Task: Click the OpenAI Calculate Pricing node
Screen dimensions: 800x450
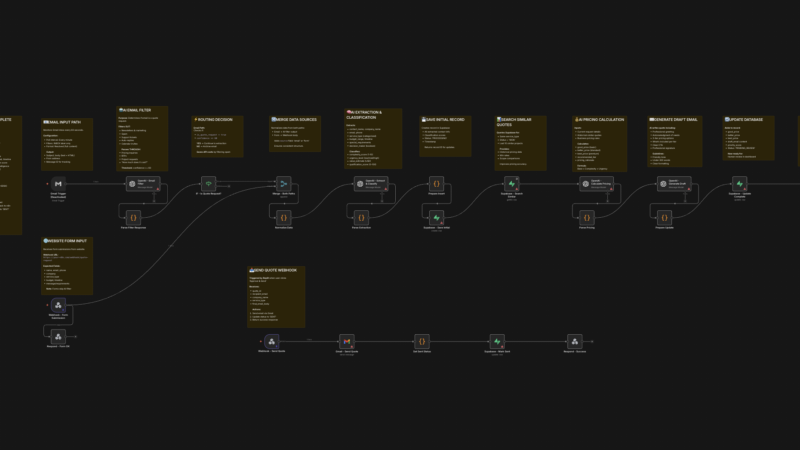Action: pos(587,185)
